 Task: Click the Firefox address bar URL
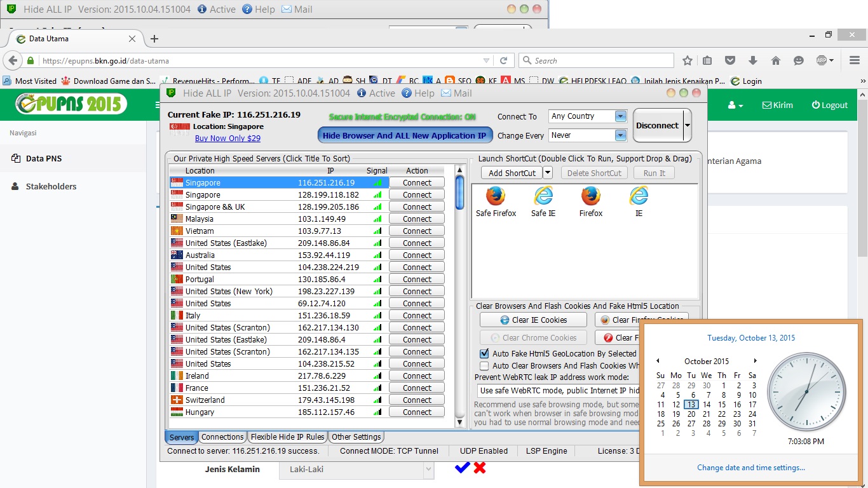click(x=105, y=61)
